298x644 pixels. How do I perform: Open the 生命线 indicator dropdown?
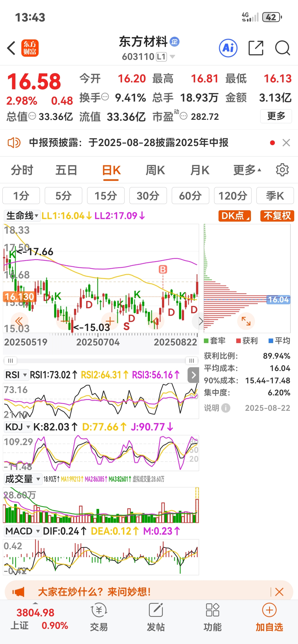tap(22, 215)
